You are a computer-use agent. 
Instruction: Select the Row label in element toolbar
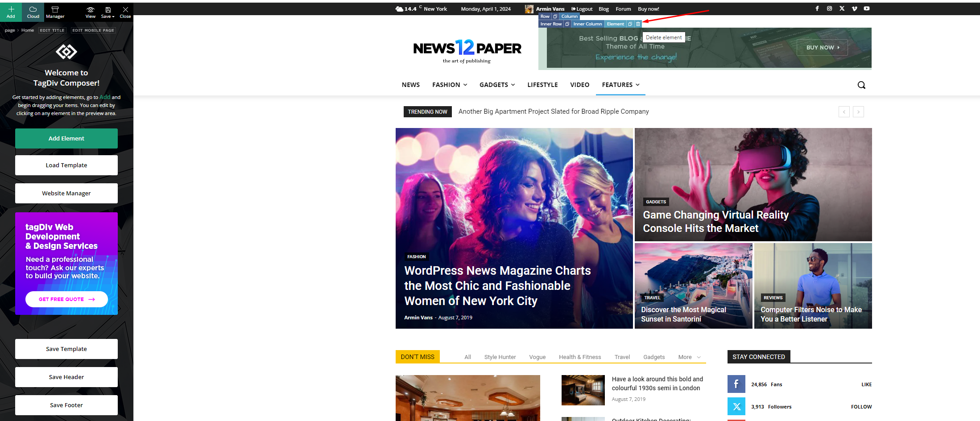545,17
